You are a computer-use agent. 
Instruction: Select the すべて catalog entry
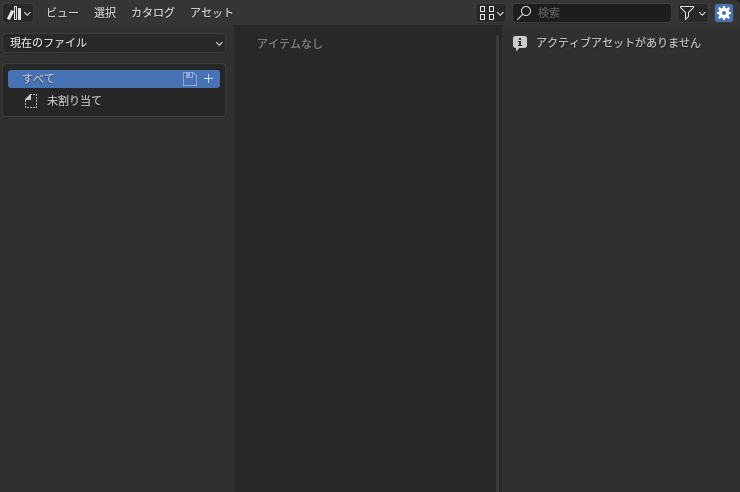[90, 79]
